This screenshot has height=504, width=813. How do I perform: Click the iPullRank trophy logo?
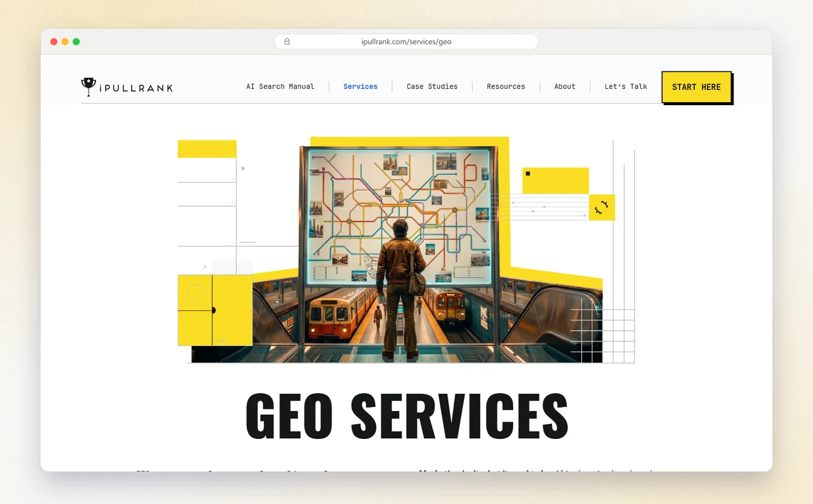[x=88, y=87]
